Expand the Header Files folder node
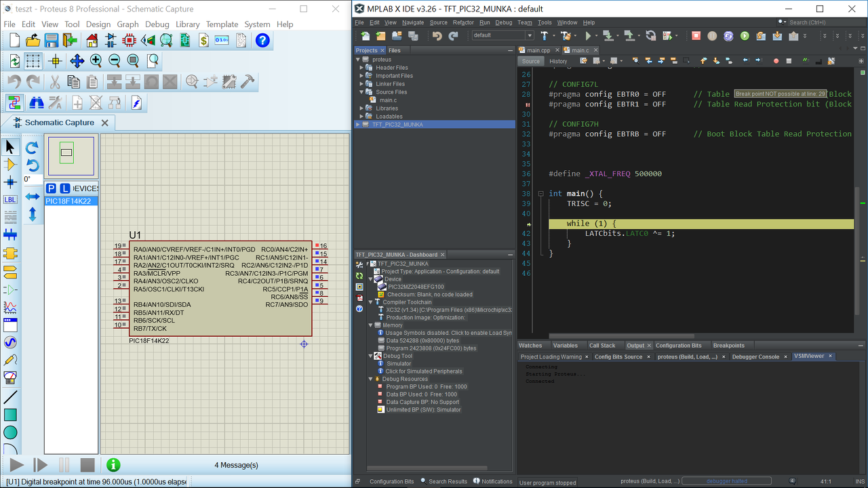 tap(361, 68)
